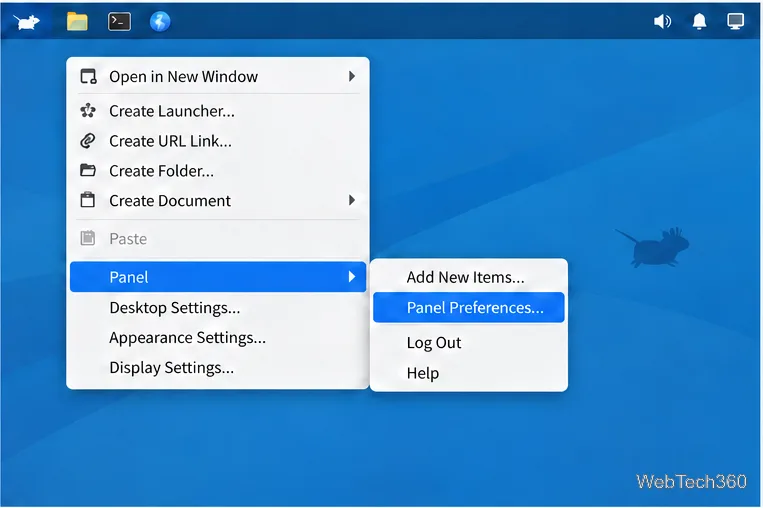Expand the Create Document submenu arrow
This screenshot has height=508, width=763.
click(x=352, y=200)
